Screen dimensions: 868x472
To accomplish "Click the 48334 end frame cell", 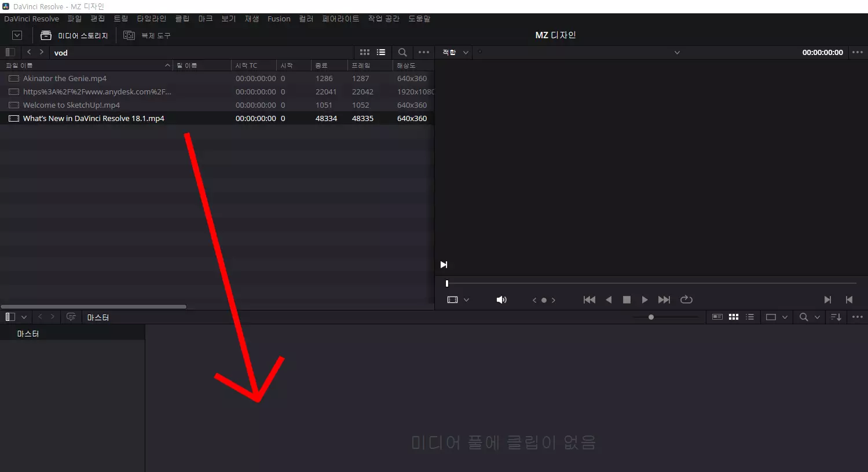I will click(x=326, y=118).
